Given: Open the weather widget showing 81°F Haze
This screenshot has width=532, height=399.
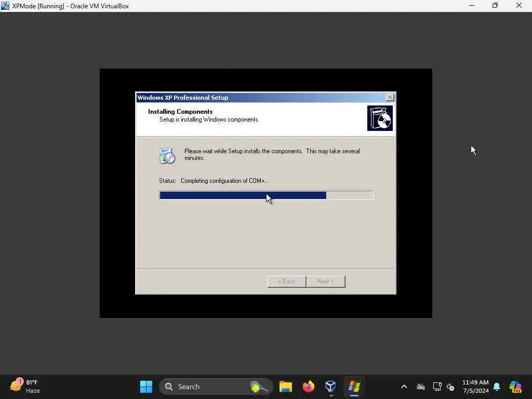Looking at the screenshot, I should 25,387.
